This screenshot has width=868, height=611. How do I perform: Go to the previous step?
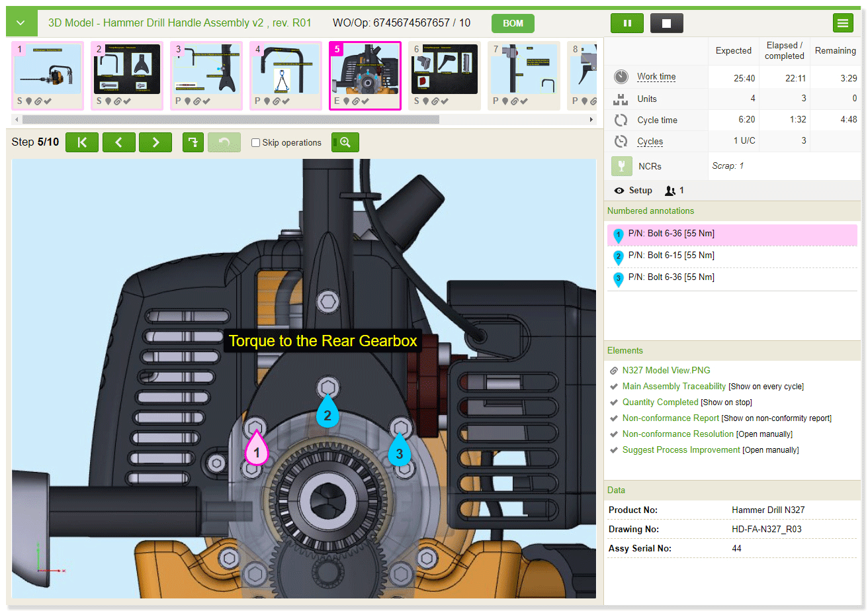coord(119,142)
